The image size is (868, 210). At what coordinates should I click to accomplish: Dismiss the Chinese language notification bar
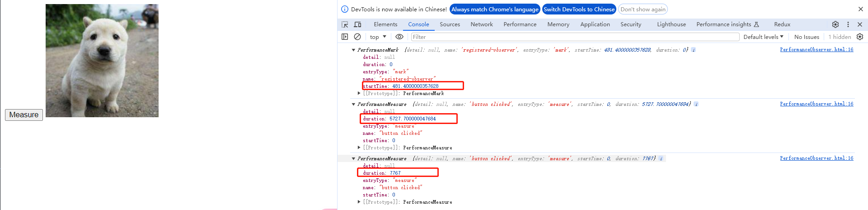861,9
